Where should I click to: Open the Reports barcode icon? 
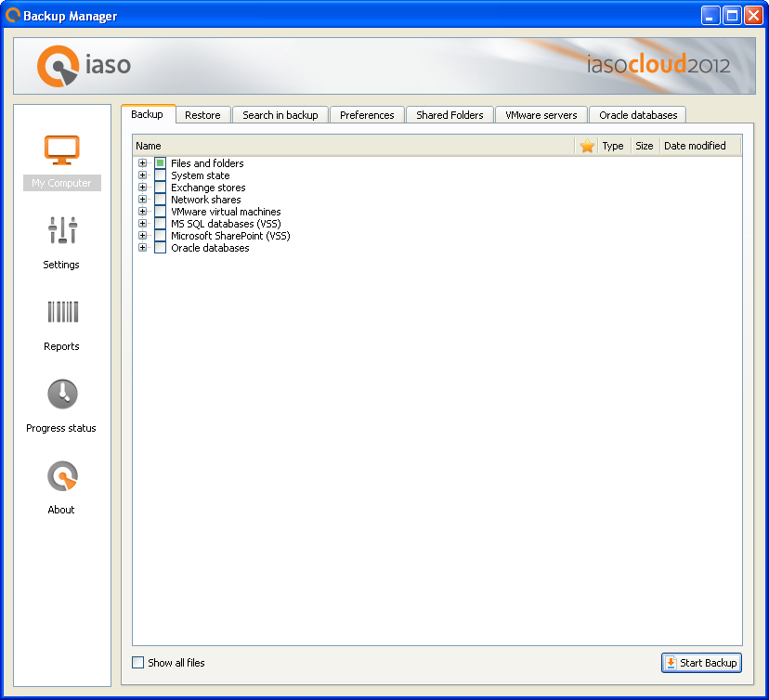pos(62,312)
